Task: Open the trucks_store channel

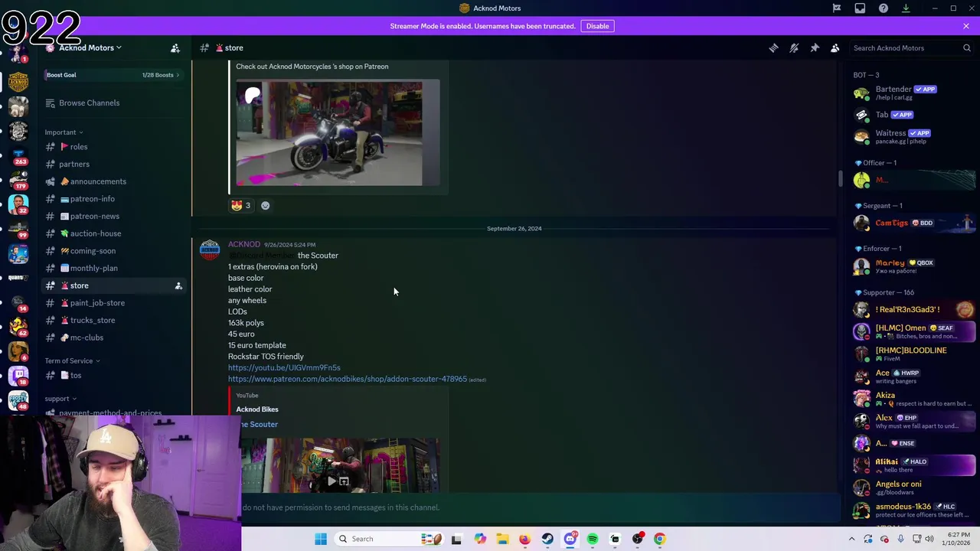Action: (x=113, y=320)
